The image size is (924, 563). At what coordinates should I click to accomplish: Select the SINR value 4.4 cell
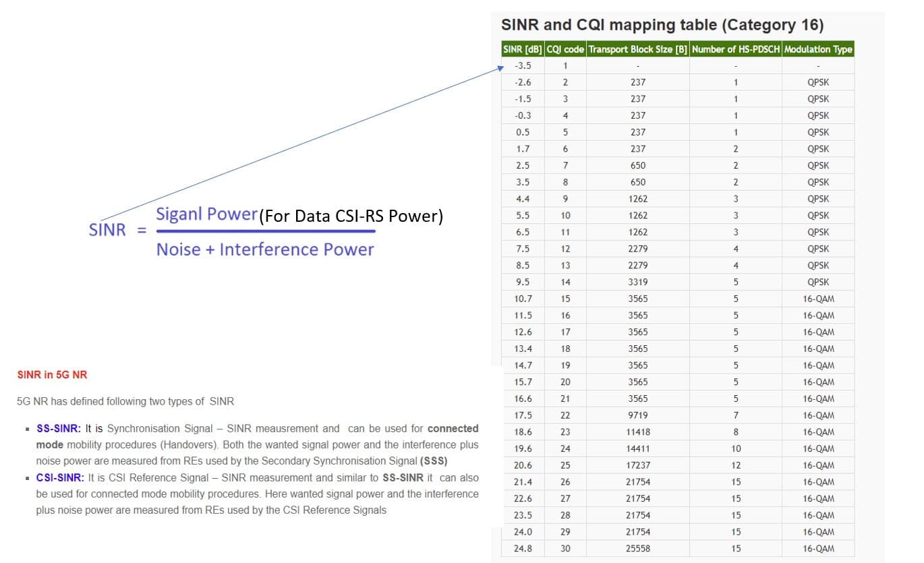point(523,199)
